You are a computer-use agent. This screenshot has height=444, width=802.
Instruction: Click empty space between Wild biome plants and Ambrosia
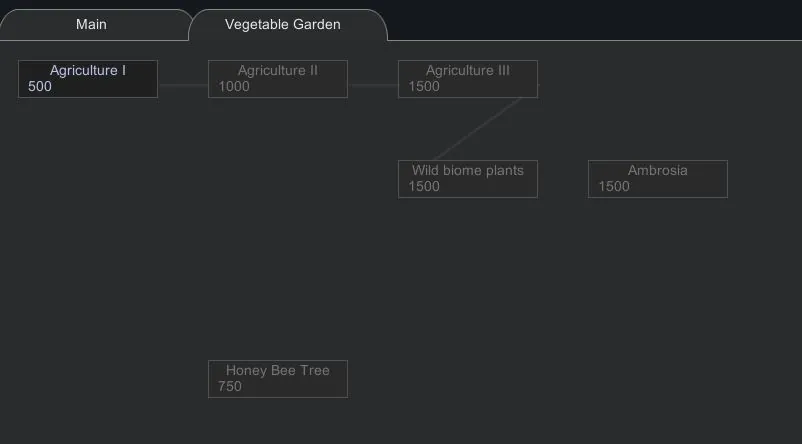pyautogui.click(x=563, y=179)
